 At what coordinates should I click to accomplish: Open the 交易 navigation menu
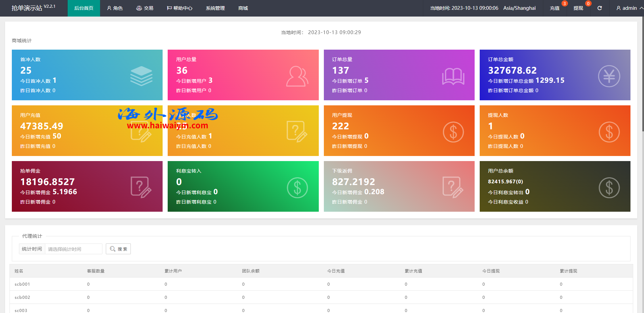coord(145,8)
